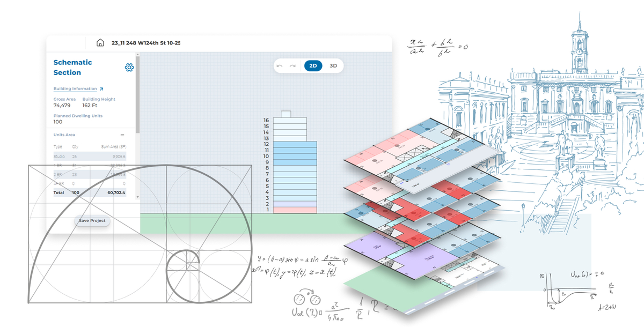Select the Total row in units table
Screen dimensions: 644x327
click(90, 192)
